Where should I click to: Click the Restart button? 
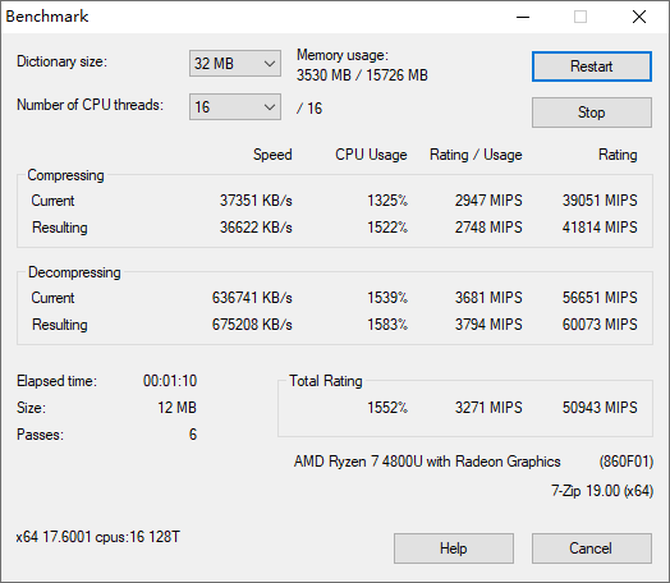tap(591, 66)
